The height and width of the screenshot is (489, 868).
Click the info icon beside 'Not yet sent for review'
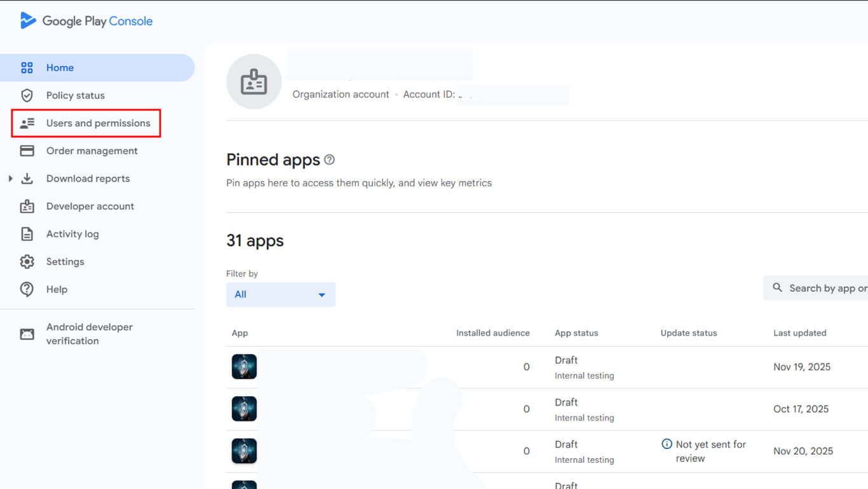pos(667,444)
